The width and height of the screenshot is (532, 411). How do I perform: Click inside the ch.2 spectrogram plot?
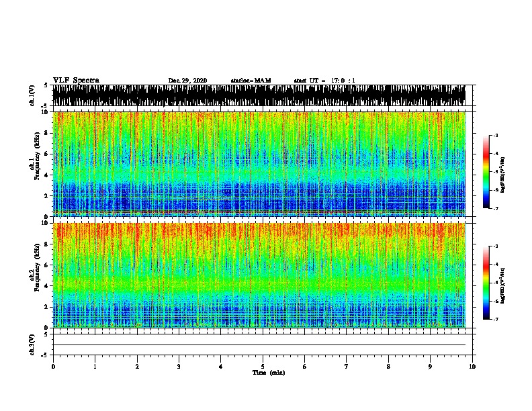(x=259, y=275)
